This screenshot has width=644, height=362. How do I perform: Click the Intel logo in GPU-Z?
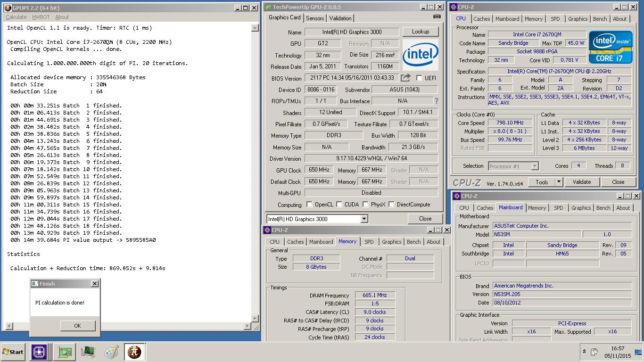[x=420, y=55]
